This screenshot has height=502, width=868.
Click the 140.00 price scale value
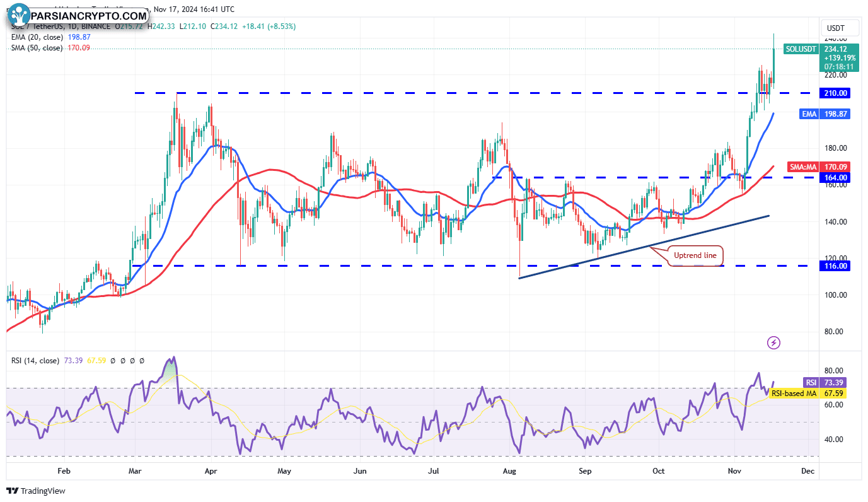pos(836,222)
